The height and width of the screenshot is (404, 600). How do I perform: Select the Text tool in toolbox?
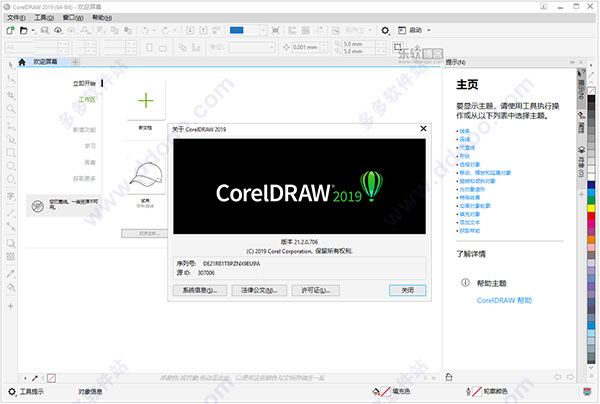[x=11, y=196]
